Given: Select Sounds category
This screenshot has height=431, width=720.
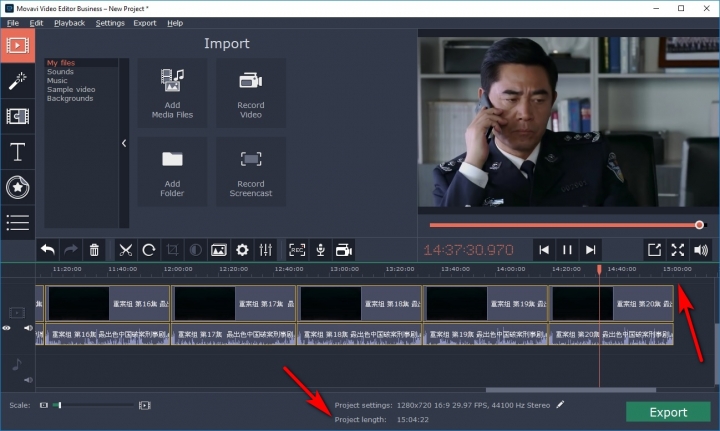Looking at the screenshot, I should (x=60, y=72).
